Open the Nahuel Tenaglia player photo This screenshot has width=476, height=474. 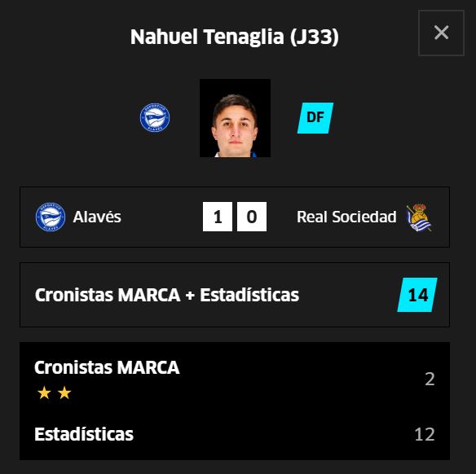click(x=235, y=118)
